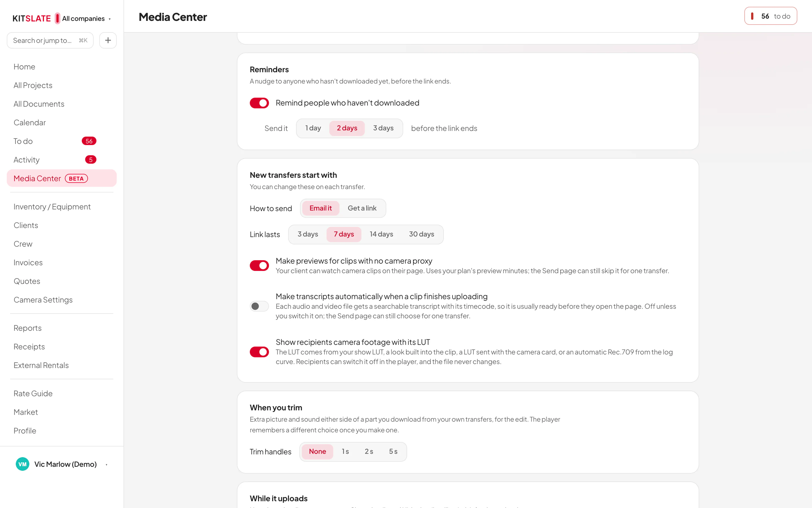This screenshot has height=508, width=812.
Task: Click the BETA tag on Media Center
Action: (76, 178)
